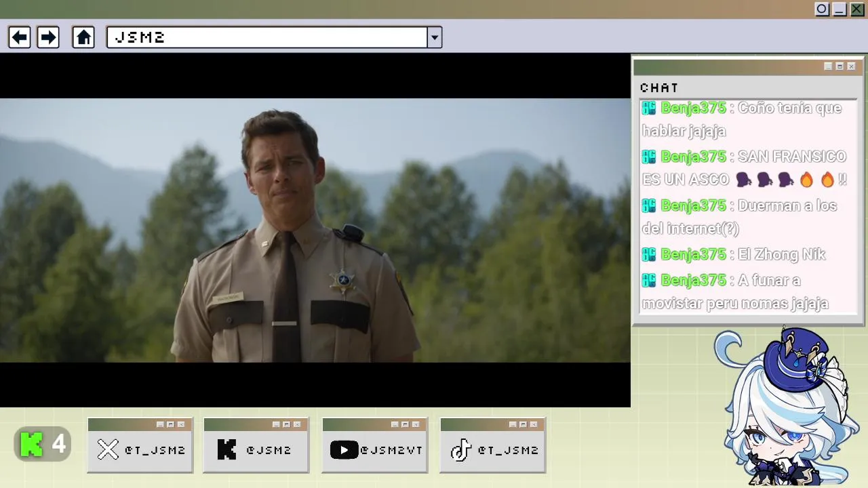Open the address bar dropdown arrow
Screen dimensions: 868x488
pyautogui.click(x=435, y=37)
